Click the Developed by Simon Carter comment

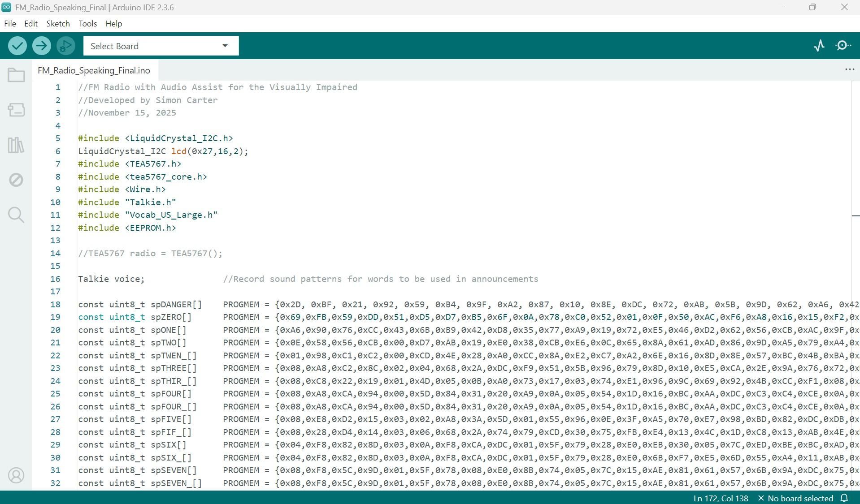(x=148, y=100)
